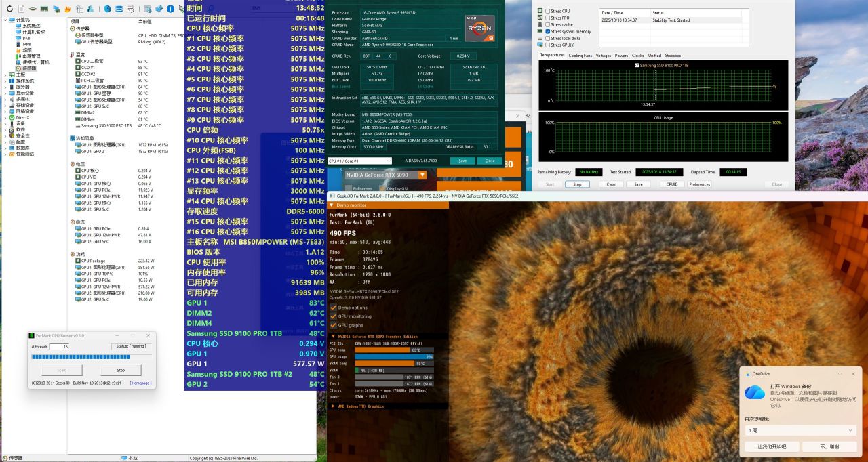This screenshot has width=868, height=462.
Task: Switch to Clocks tab
Action: pyautogui.click(x=637, y=56)
